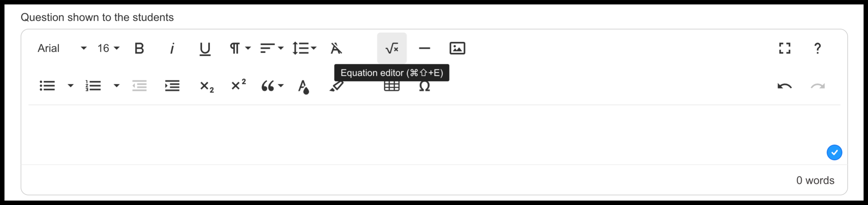Toggle underline formatting
The image size is (868, 205).
point(205,49)
